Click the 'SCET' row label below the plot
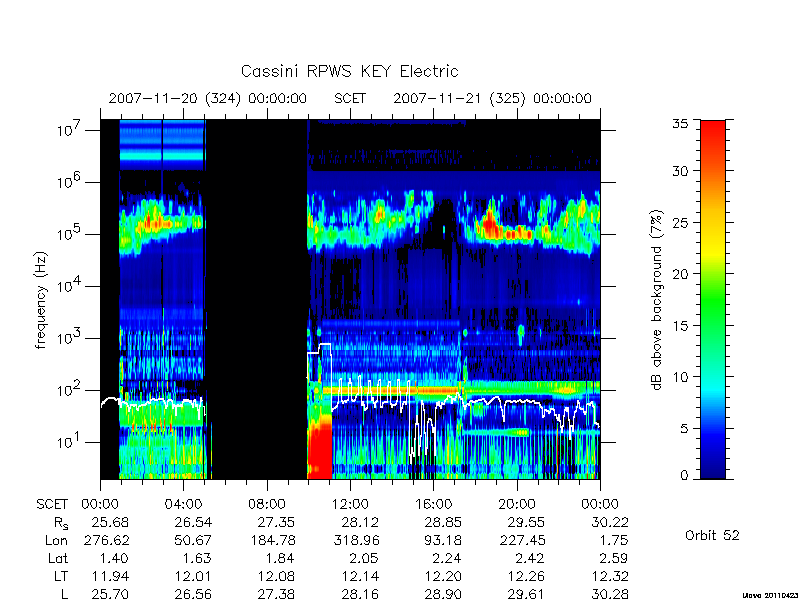The image size is (800, 600). coord(52,505)
